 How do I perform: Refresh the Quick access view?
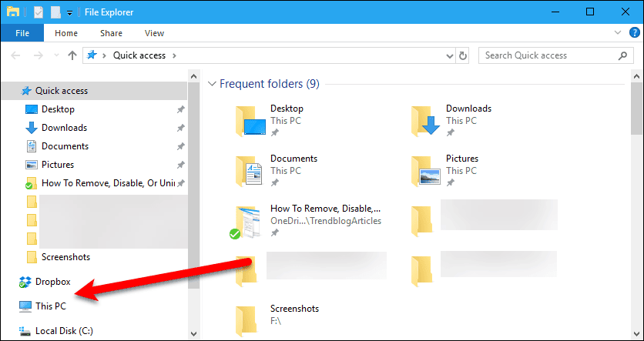click(463, 55)
